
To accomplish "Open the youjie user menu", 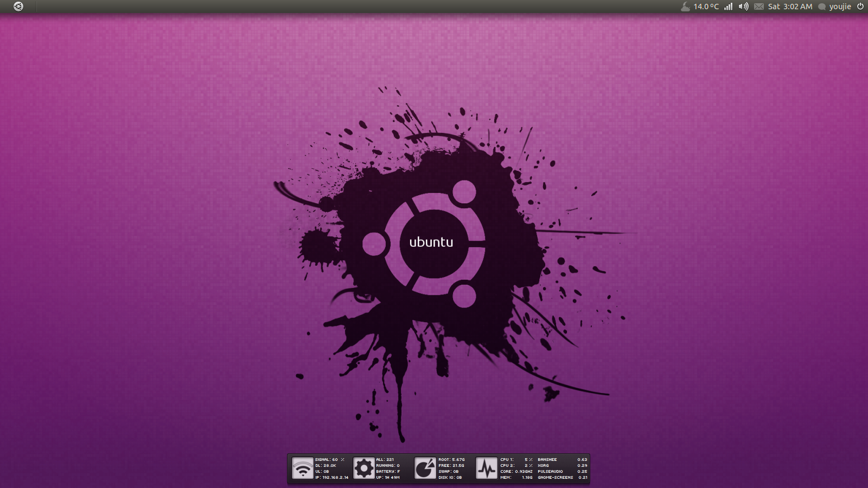I will tap(840, 7).
